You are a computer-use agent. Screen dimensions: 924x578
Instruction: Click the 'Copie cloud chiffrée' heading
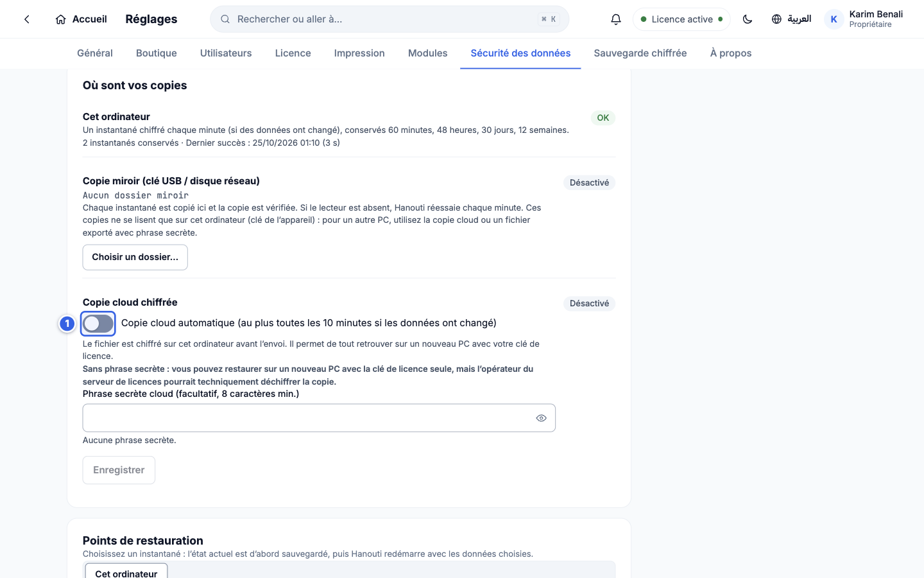click(130, 302)
